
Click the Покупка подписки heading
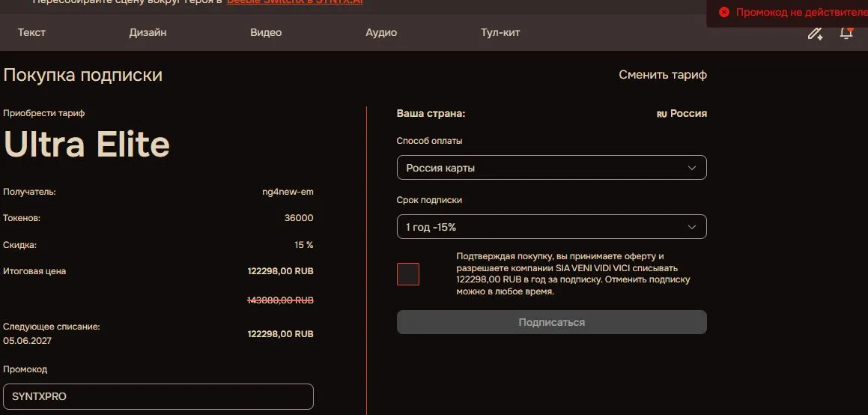click(82, 75)
